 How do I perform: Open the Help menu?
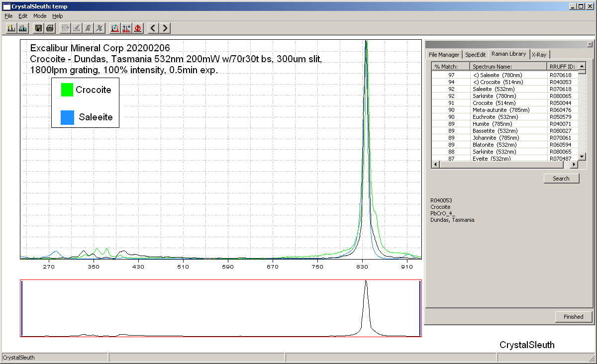[x=58, y=16]
